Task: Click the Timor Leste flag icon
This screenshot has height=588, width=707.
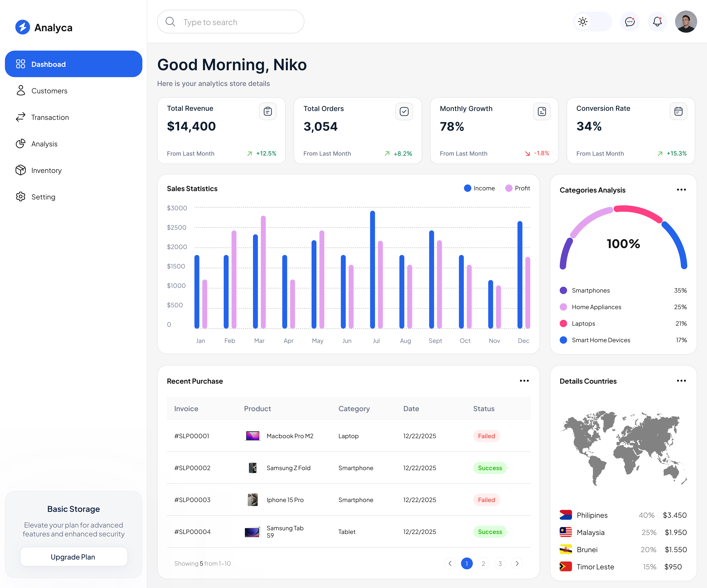Action: (566, 566)
